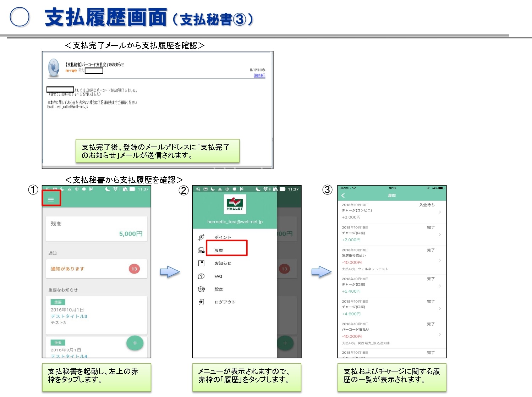Click the 入金待ち status text
Screen dimensions: 532x397
427,205
